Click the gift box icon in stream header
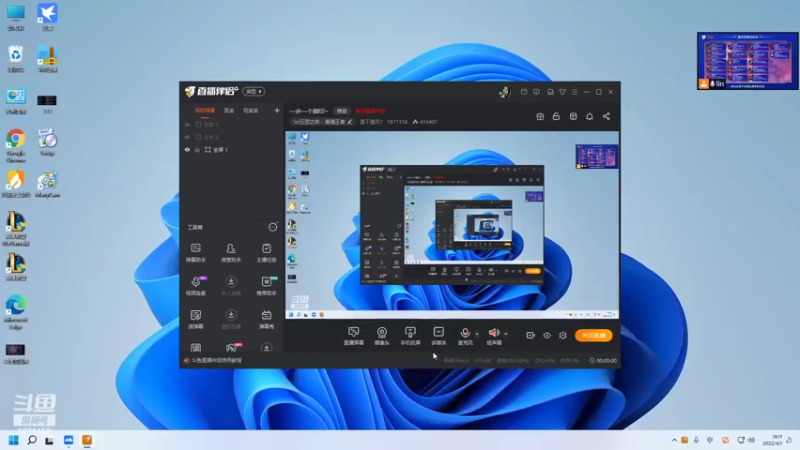This screenshot has width=800, height=450. (540, 116)
